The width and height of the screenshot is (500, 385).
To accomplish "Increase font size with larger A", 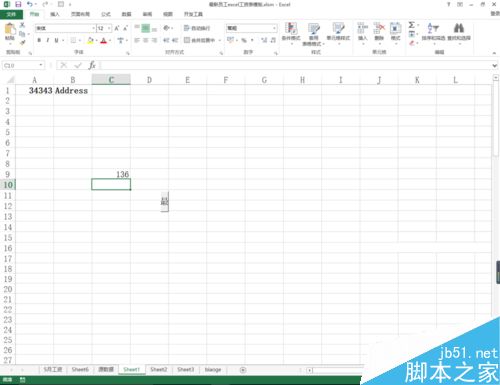I will click(117, 28).
